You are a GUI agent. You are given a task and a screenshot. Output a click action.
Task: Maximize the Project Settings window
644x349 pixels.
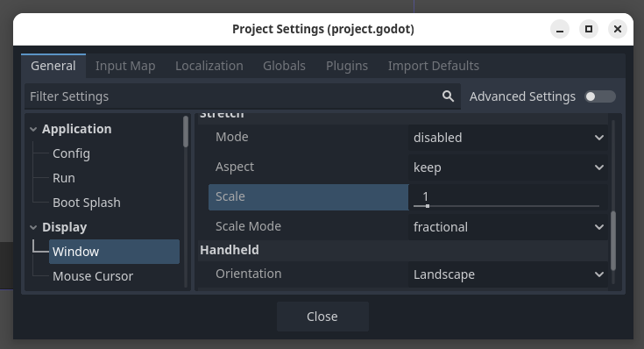tap(589, 29)
